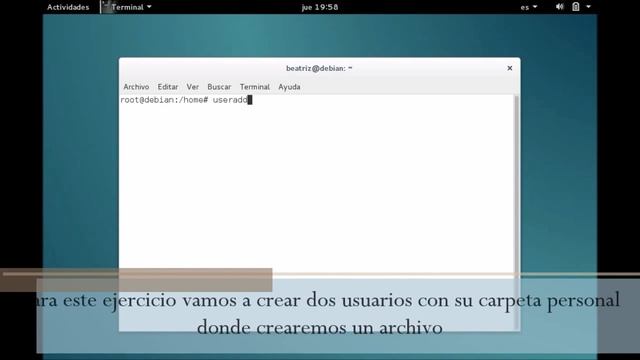Open the es keyboard layout dropdown
The image size is (640, 360).
(529, 7)
